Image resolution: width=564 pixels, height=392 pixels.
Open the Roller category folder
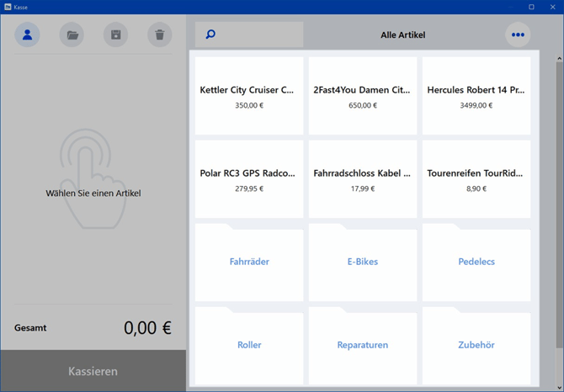[249, 345]
